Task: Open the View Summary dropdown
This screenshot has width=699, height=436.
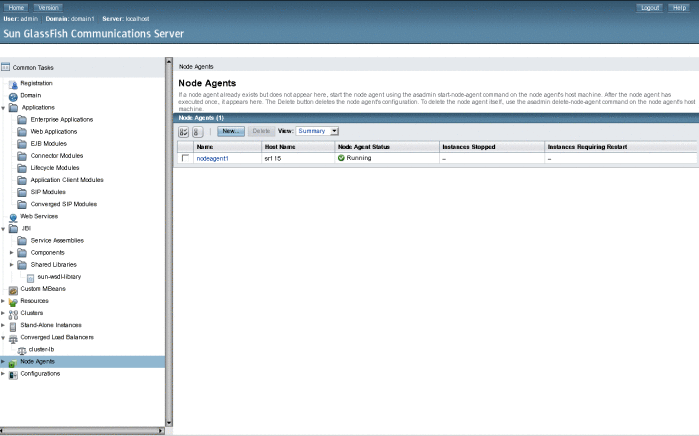Action: pos(317,131)
